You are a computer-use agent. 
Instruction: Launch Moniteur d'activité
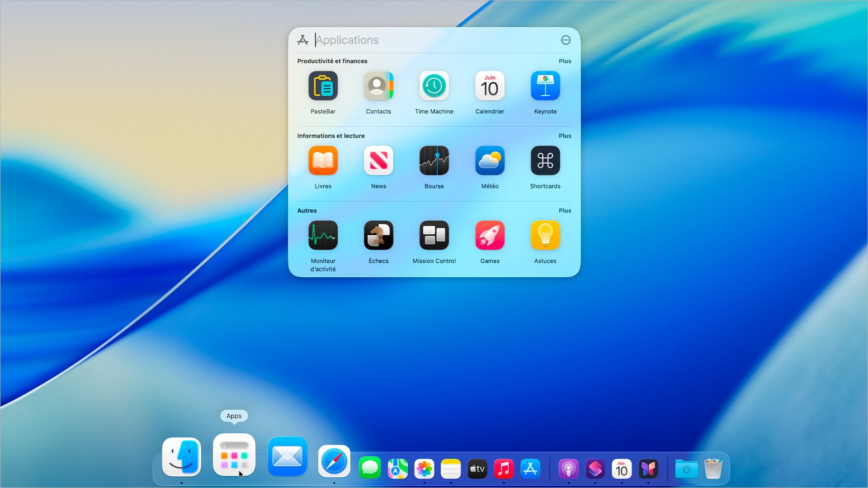(323, 235)
